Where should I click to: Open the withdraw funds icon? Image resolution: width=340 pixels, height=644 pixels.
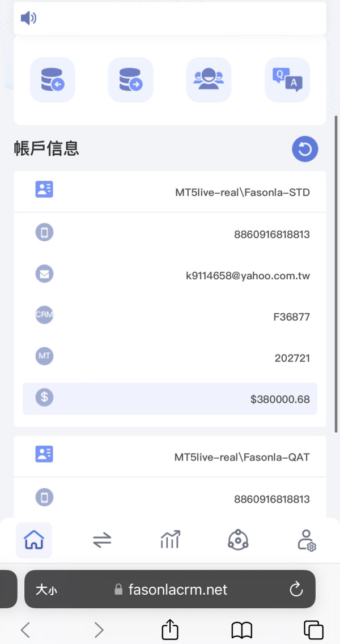[131, 80]
